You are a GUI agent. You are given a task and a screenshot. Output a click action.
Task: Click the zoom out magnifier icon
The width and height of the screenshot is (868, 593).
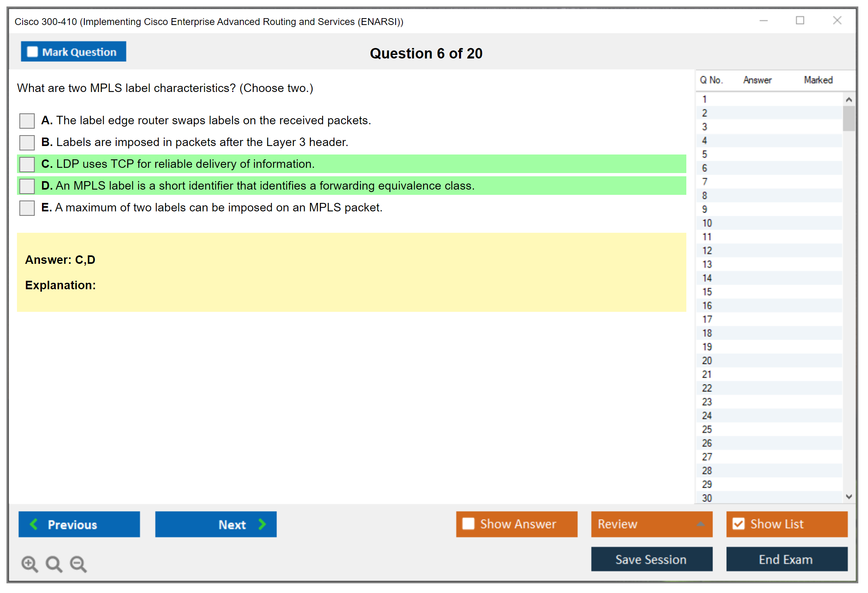[x=78, y=564]
